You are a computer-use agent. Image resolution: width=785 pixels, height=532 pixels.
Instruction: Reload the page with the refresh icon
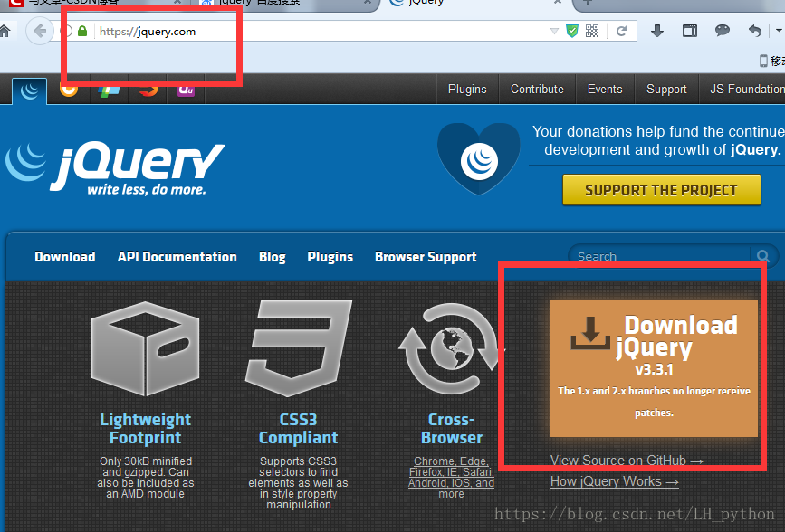[622, 32]
